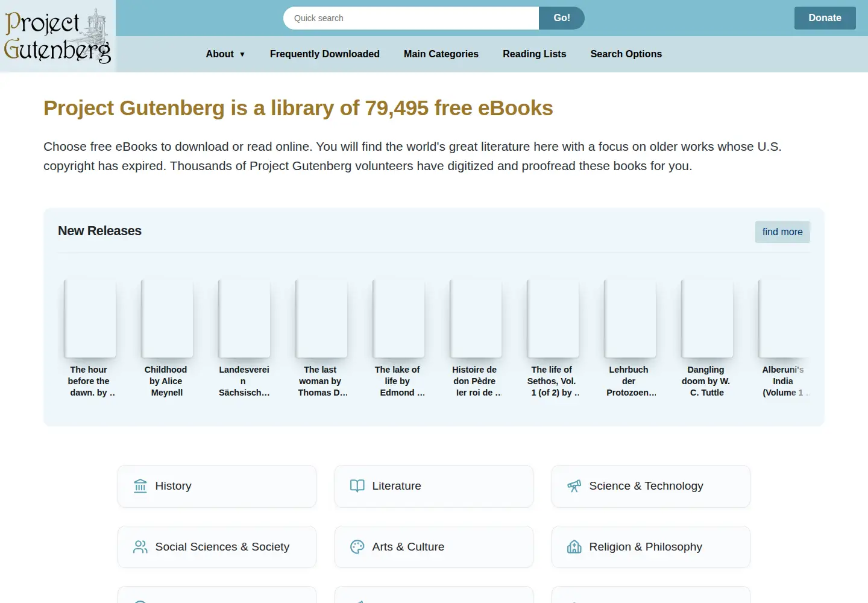Click the History building icon

[140, 486]
